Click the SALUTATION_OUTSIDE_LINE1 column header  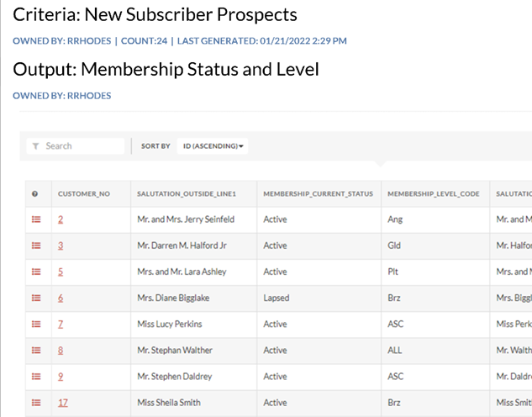click(x=187, y=193)
